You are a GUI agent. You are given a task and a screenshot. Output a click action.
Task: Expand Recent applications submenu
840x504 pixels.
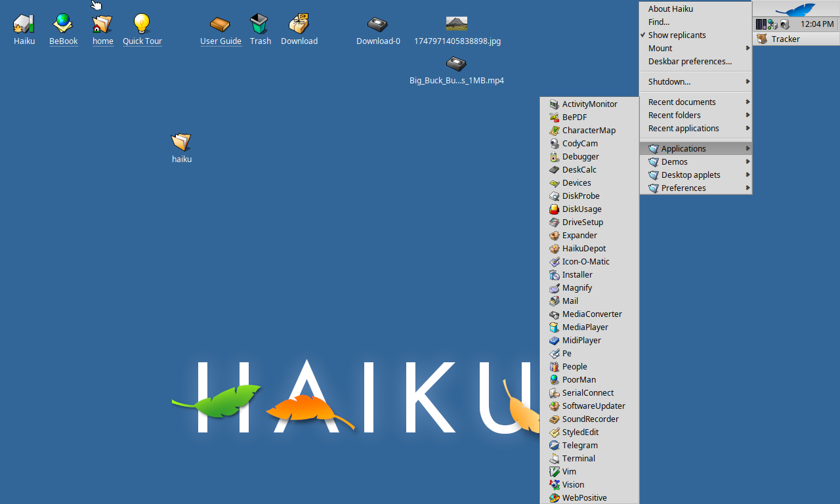(x=696, y=128)
